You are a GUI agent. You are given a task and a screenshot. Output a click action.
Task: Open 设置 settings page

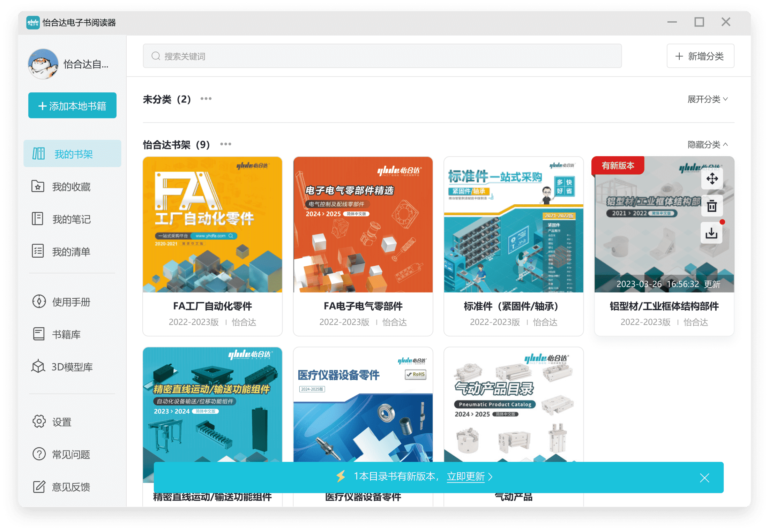(x=62, y=422)
